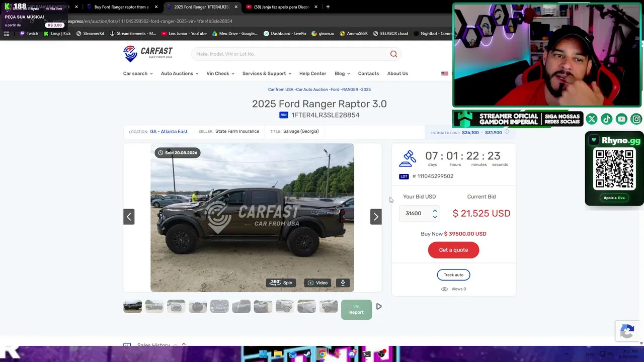This screenshot has height=362, width=644.
Task: Open the terminal from the taskbar
Action: (x=367, y=354)
